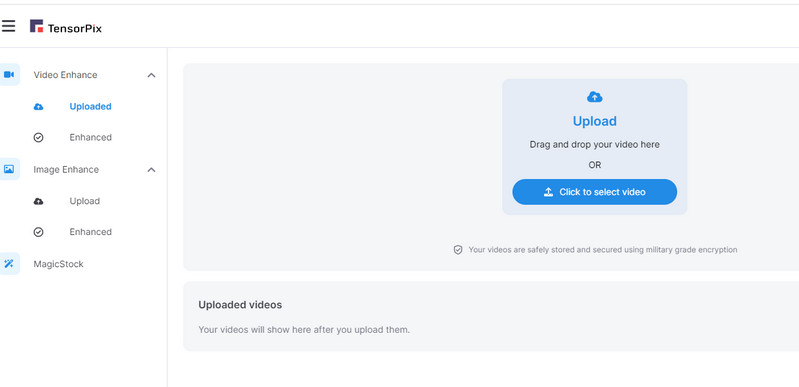Open the hamburger menu

point(8,25)
